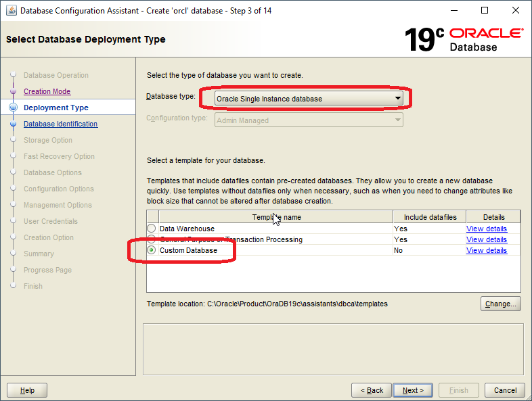Go back with the Back button
The image size is (532, 401).
pyautogui.click(x=372, y=390)
